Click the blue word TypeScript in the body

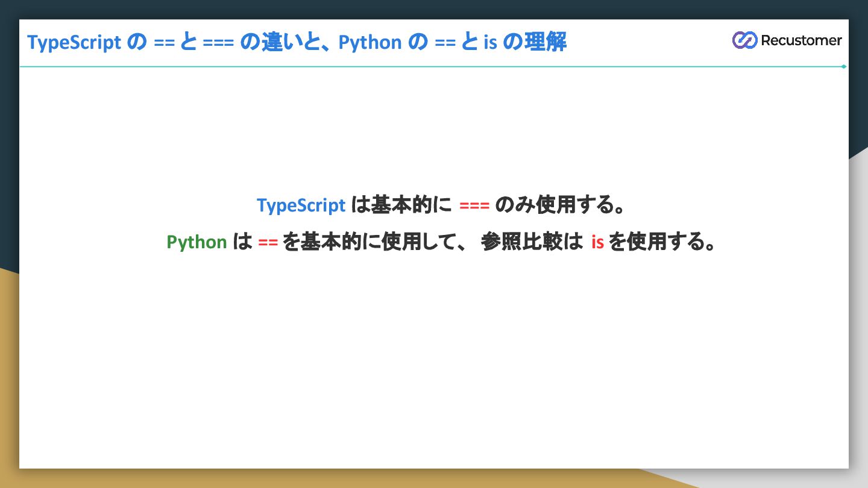[301, 205]
